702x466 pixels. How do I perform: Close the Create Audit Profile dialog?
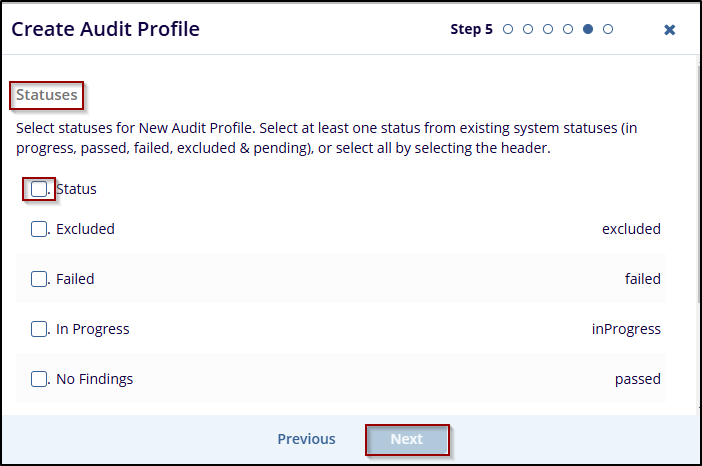coord(670,30)
